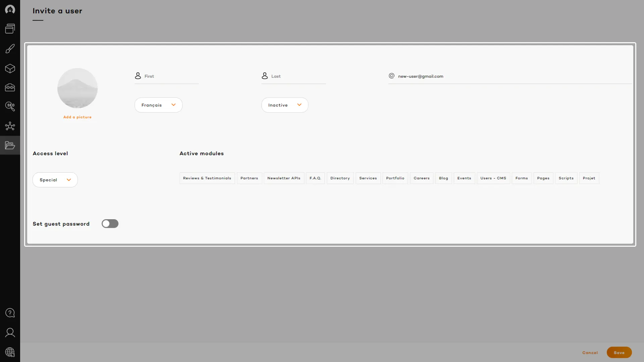
Task: Open the globe language icon
Action: [10, 352]
